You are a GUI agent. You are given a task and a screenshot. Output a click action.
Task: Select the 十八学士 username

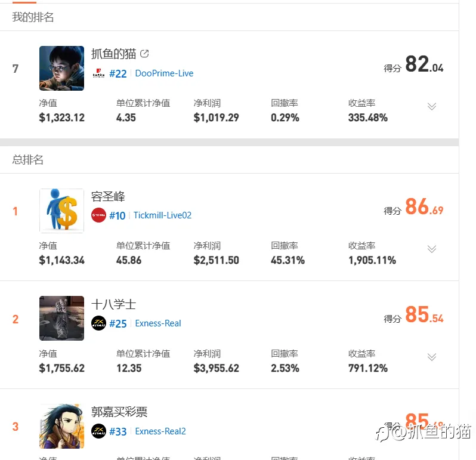[113, 304]
